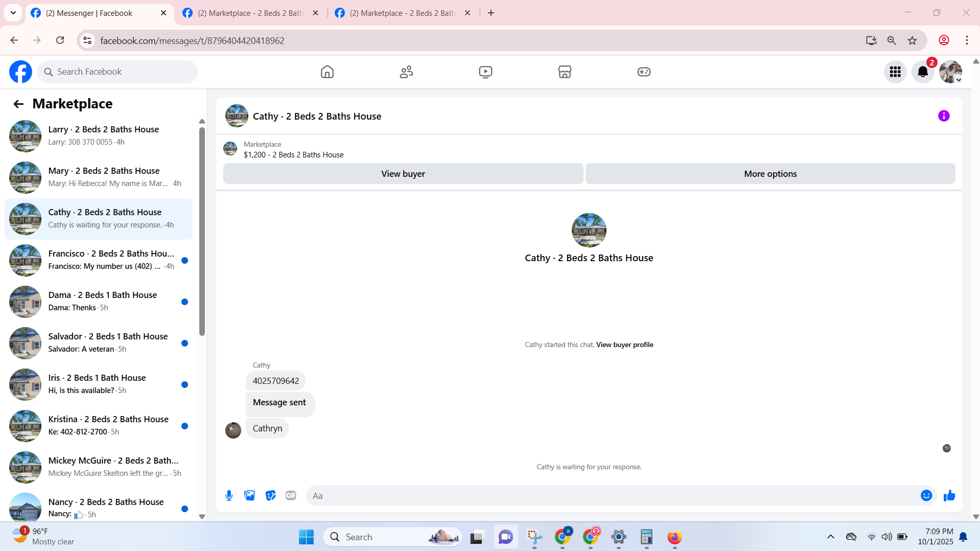Viewport: 980px width, 551px height.
Task: Open the Snipping Tool taskbar icon
Action: [534, 537]
